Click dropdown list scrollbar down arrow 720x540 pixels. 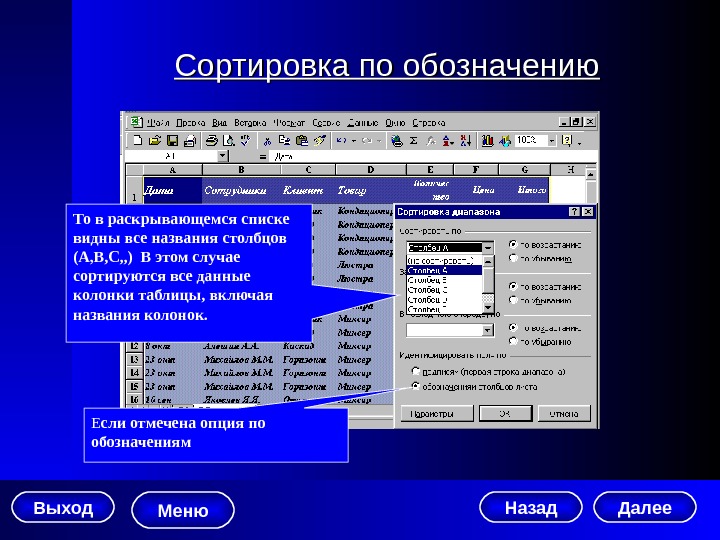(488, 307)
